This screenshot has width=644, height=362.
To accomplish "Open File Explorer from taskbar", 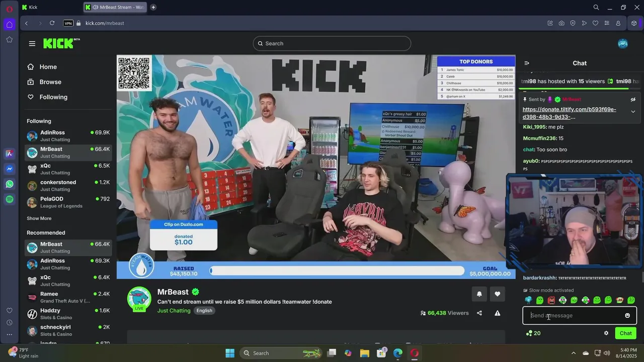I will [365, 353].
